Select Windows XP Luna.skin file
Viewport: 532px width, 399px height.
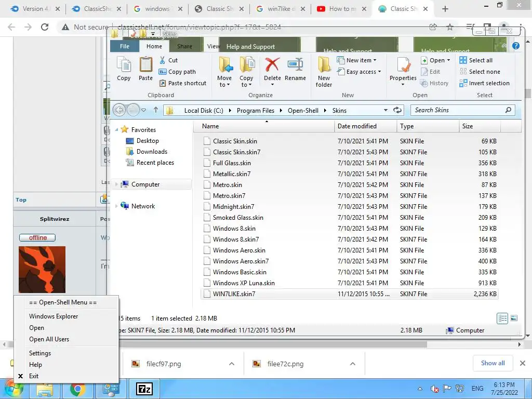click(x=350, y=283)
